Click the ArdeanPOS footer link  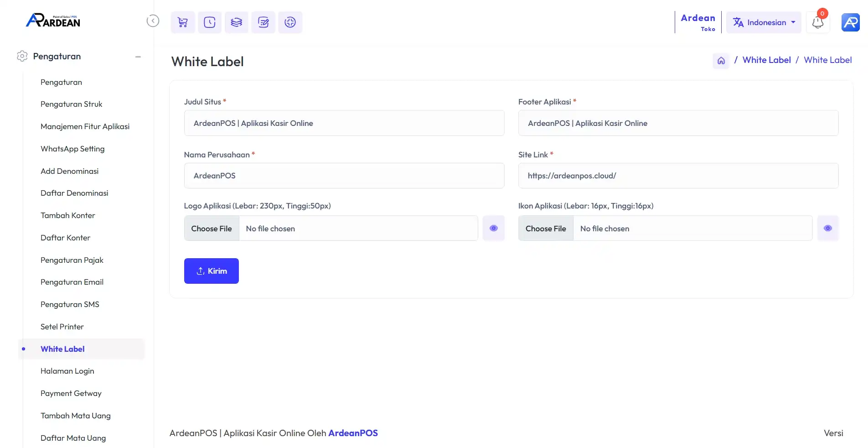[353, 433]
